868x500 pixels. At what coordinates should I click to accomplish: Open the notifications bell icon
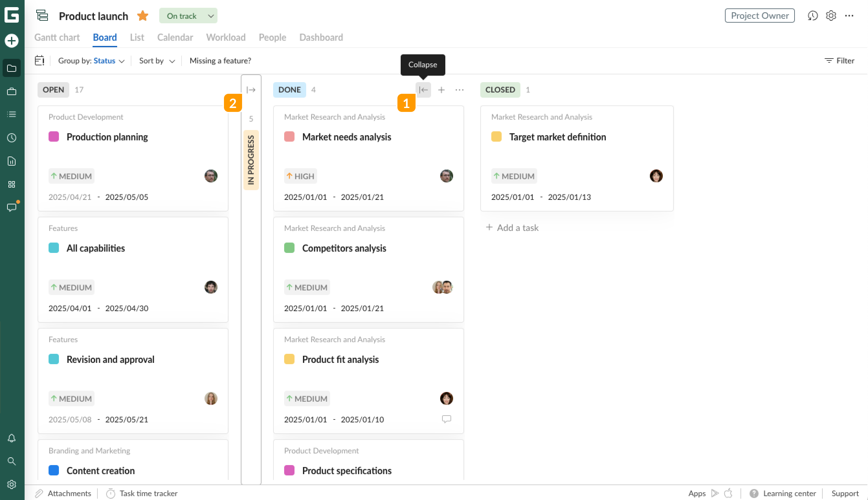11,438
